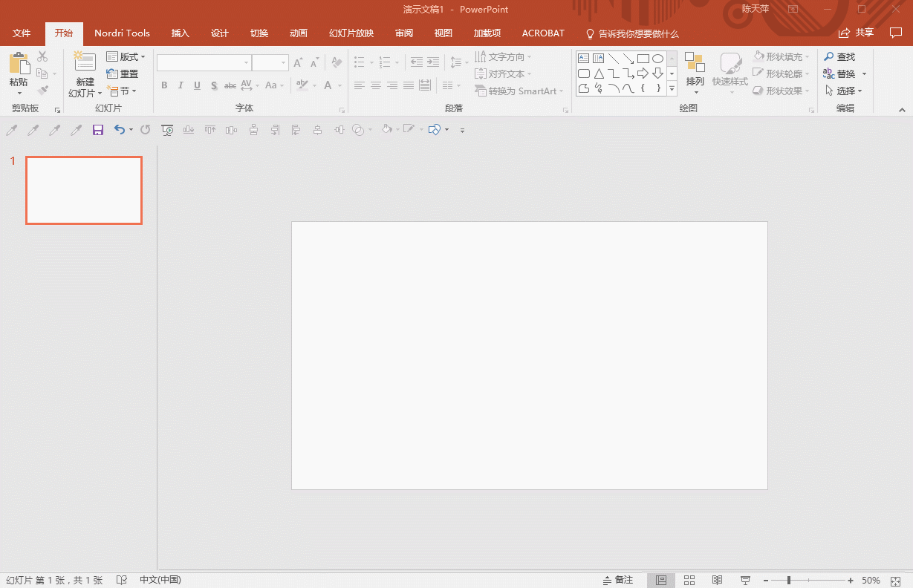Select the rectangle shape in the gallery
Image resolution: width=913 pixels, height=588 pixels.
[643, 59]
